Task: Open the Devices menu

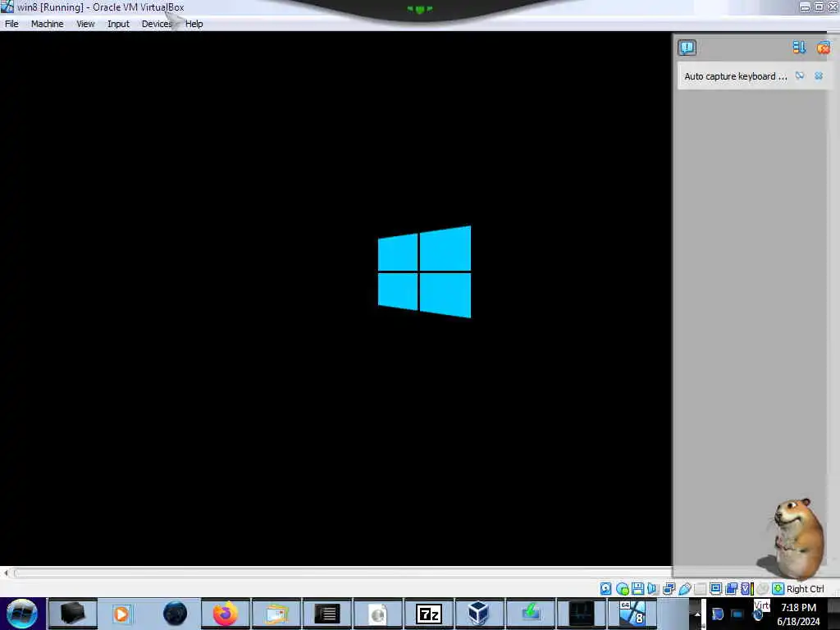Action: click(157, 24)
